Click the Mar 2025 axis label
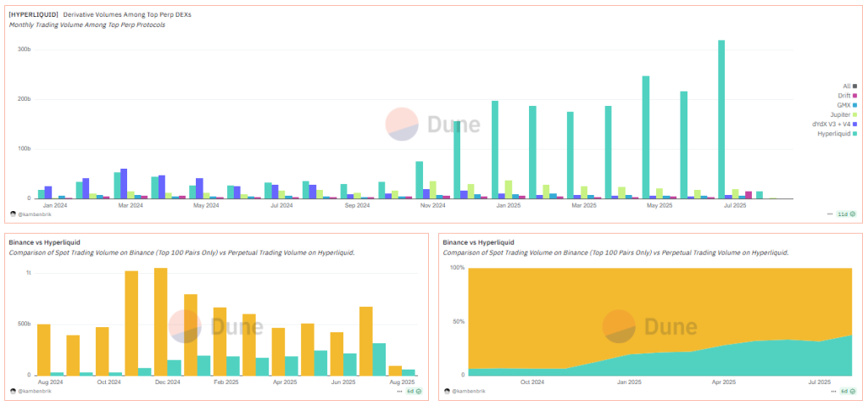This screenshot has height=406, width=868. pyautogui.click(x=583, y=205)
